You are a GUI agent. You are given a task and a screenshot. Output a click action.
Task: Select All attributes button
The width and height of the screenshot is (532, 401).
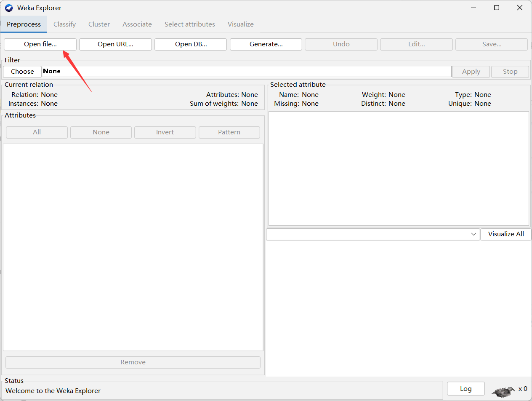point(37,132)
